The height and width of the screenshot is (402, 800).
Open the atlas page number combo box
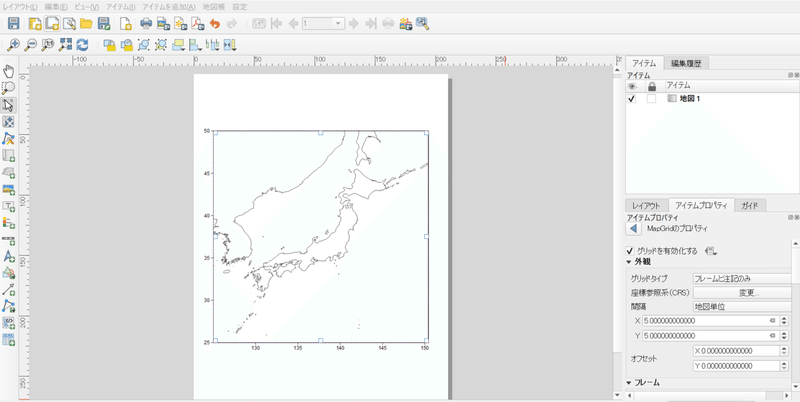click(323, 23)
